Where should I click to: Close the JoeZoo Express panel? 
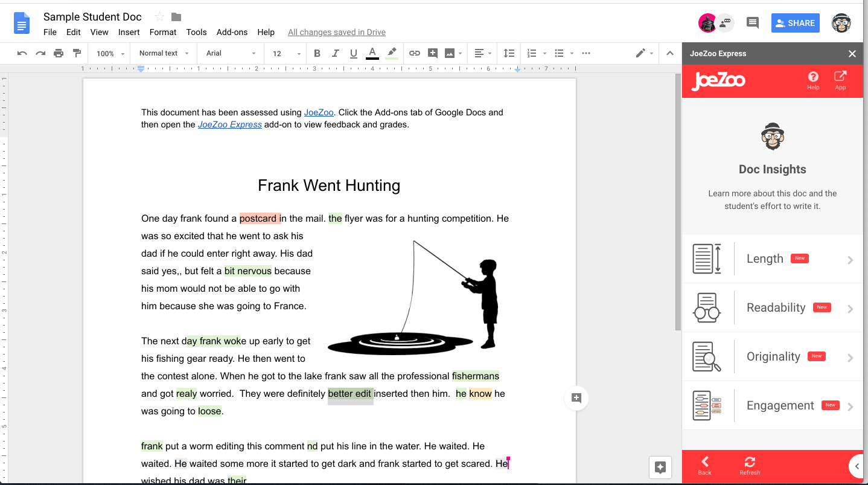[852, 54]
